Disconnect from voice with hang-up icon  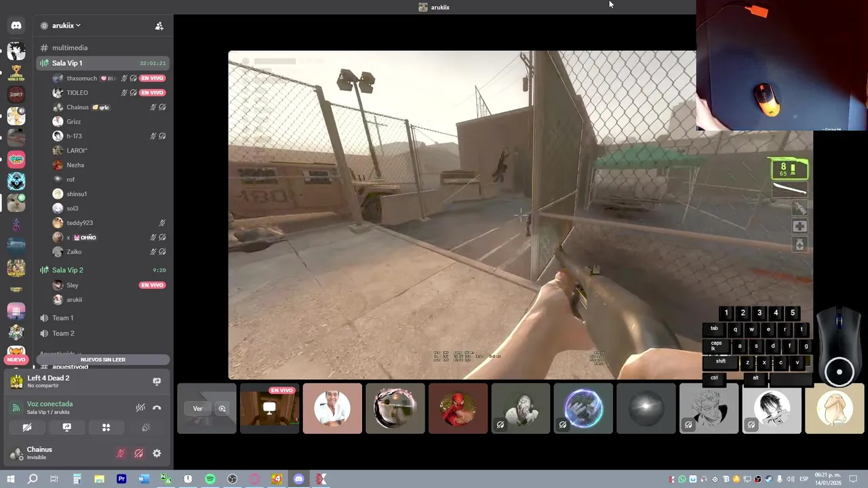pyautogui.click(x=157, y=408)
